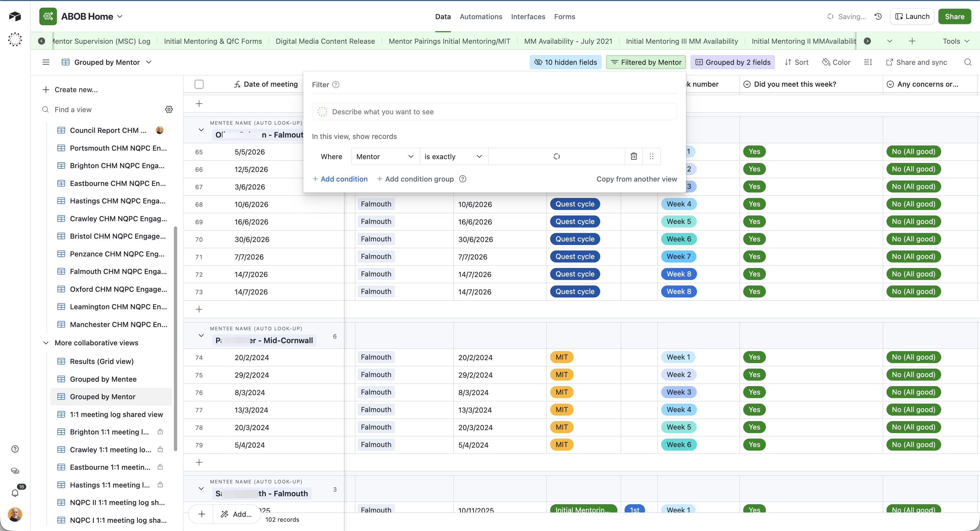Toggle the 10 hidden fields button
This screenshot has height=531, width=980.
tap(565, 62)
